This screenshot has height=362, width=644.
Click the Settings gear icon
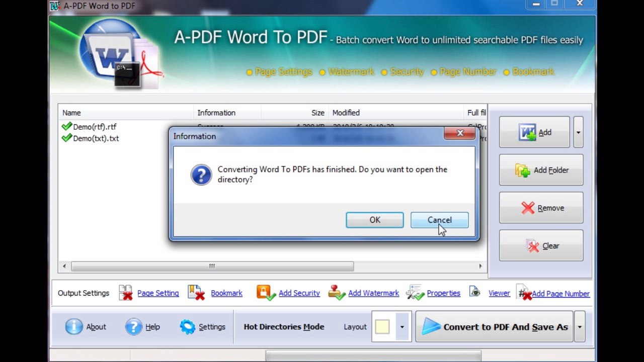pos(188,327)
